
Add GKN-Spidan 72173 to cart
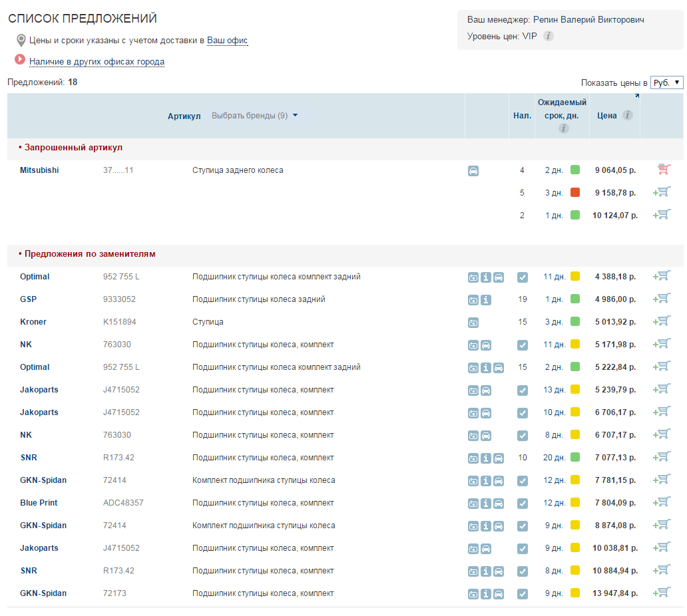[662, 593]
